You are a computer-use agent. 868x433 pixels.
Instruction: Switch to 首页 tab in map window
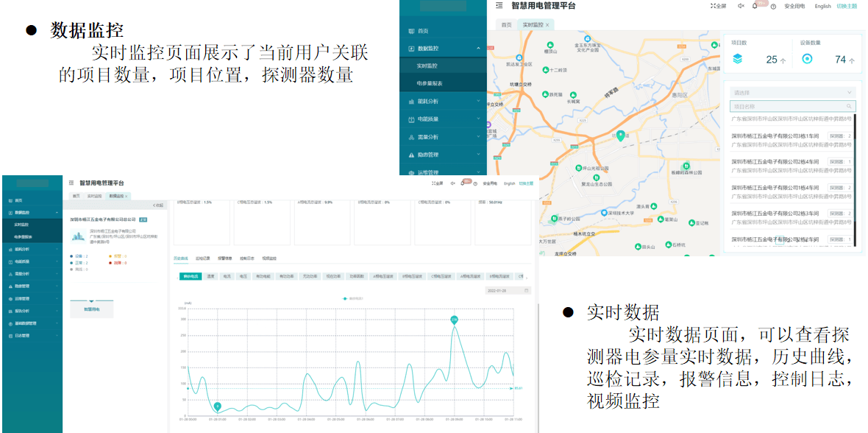pos(507,25)
